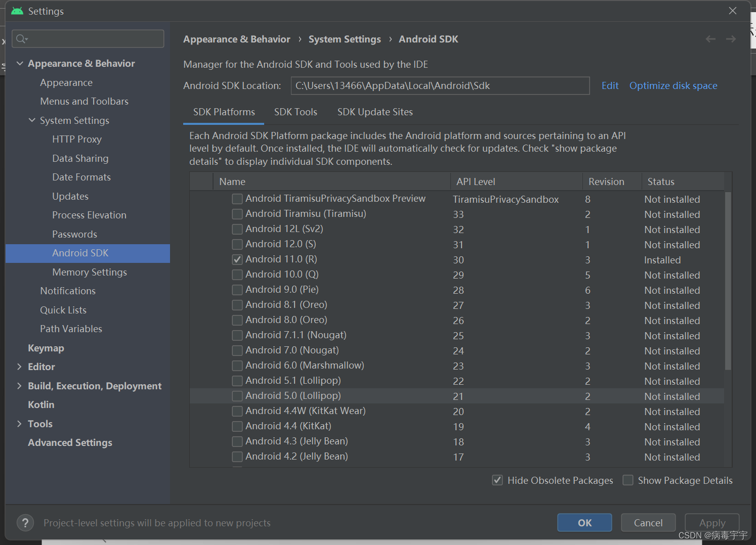
Task: Open Menus and Toolbars settings
Action: pyautogui.click(x=84, y=101)
